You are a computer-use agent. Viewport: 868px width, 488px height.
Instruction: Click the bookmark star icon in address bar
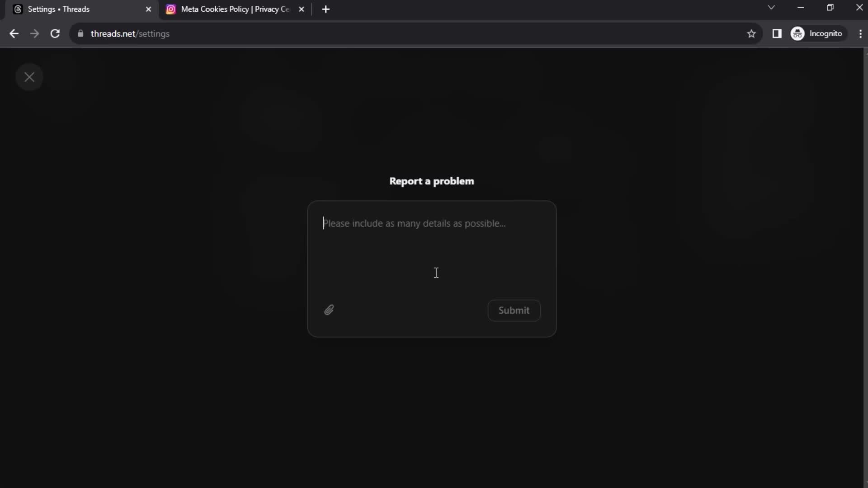tap(752, 33)
